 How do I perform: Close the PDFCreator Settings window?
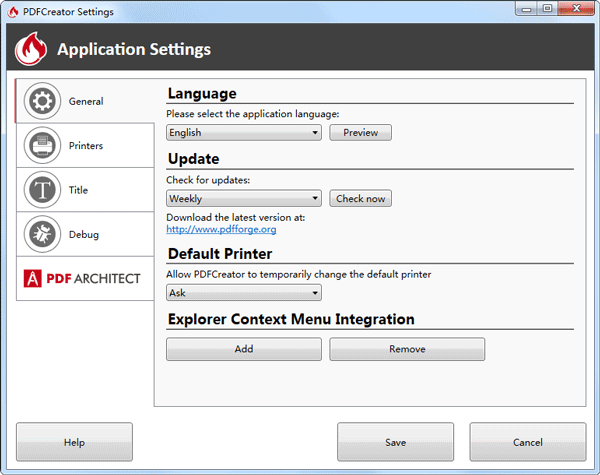(x=576, y=8)
